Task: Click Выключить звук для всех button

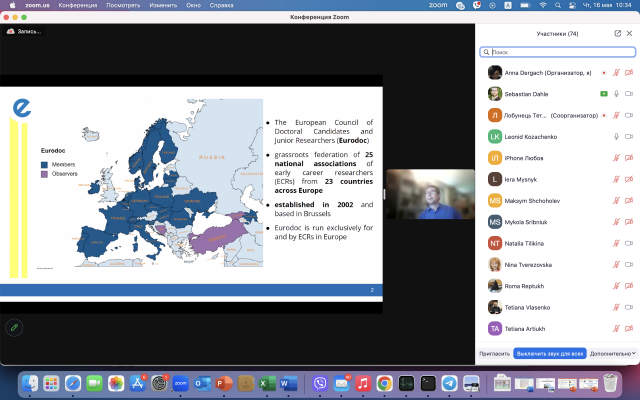Action: click(x=550, y=353)
